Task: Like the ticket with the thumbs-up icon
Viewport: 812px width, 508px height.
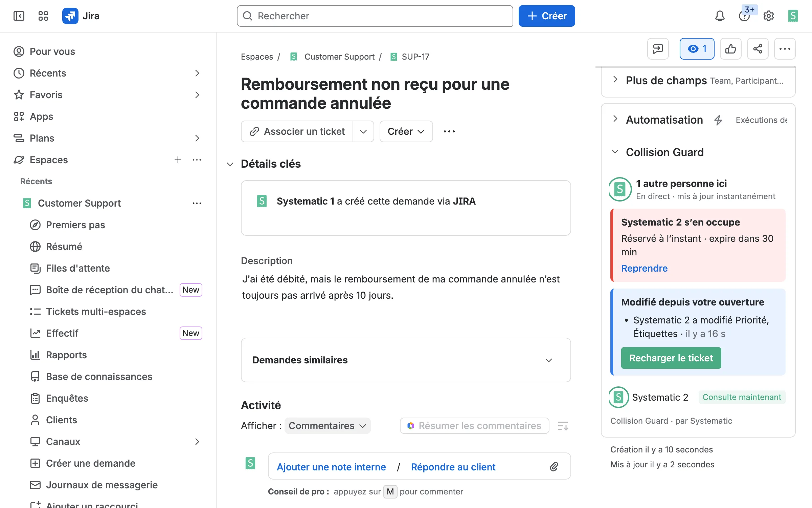Action: click(731, 49)
